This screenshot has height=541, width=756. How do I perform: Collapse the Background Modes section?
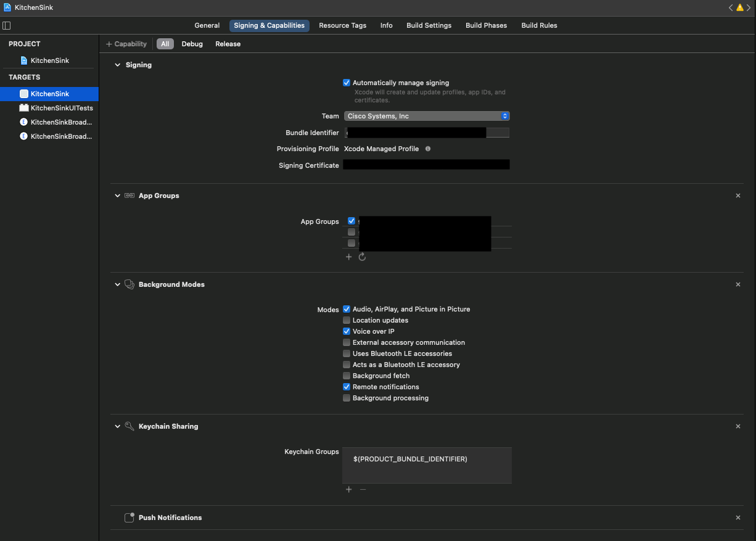click(x=117, y=284)
